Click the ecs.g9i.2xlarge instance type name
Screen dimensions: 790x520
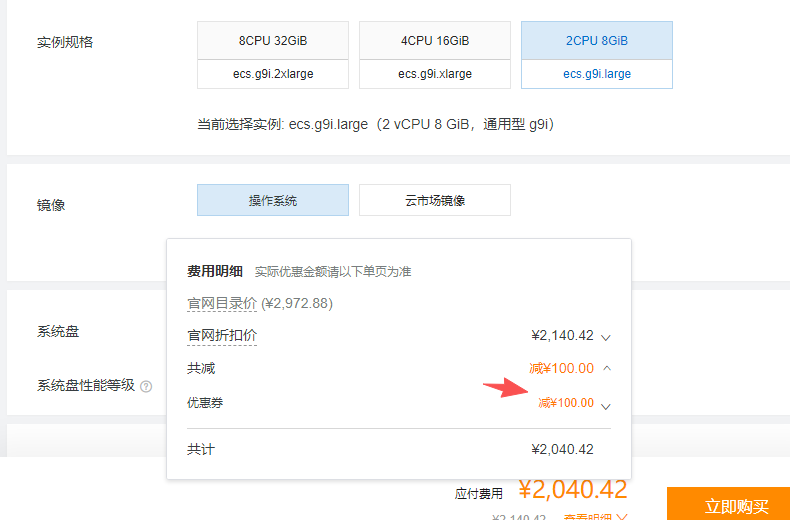(x=273, y=74)
